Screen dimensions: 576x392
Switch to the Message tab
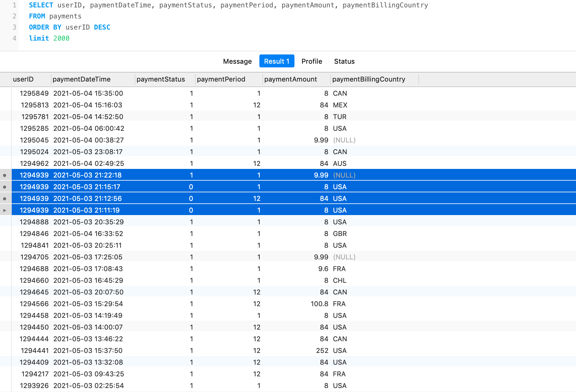pyautogui.click(x=237, y=61)
